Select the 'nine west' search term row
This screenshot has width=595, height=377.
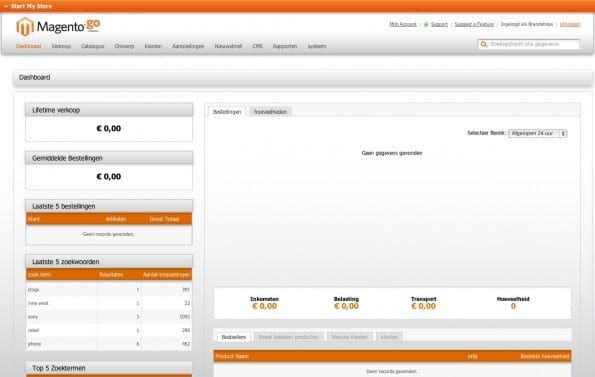point(109,303)
